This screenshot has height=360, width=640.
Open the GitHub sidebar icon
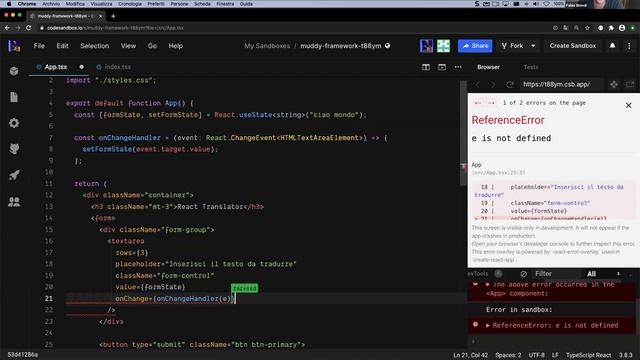[x=14, y=149]
